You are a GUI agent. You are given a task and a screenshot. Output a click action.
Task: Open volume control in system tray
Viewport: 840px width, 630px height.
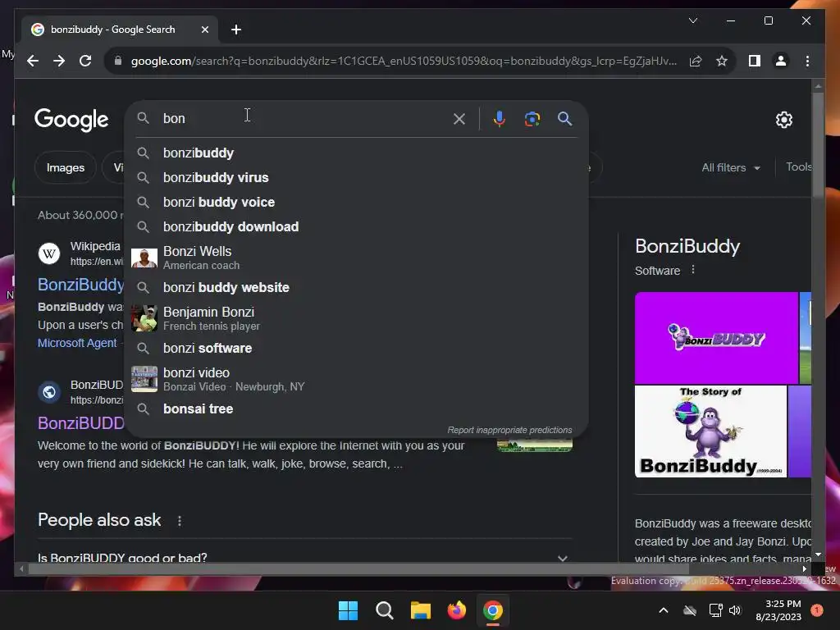tap(735, 610)
